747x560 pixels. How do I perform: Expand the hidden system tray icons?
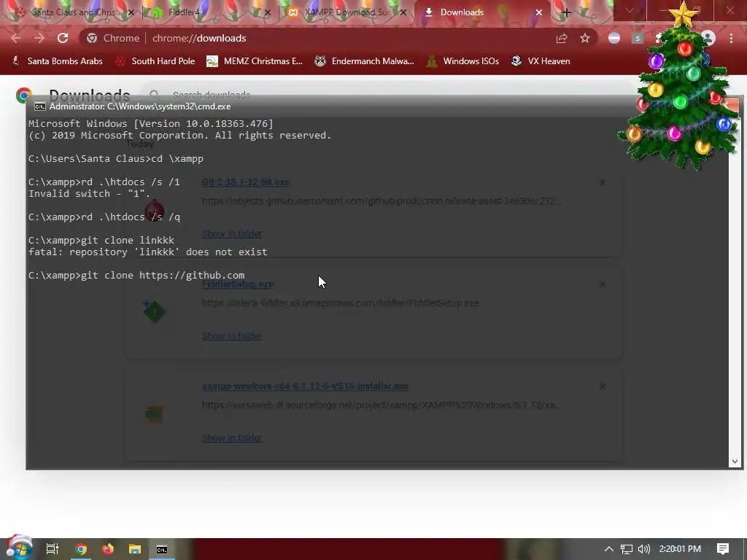pos(609,549)
